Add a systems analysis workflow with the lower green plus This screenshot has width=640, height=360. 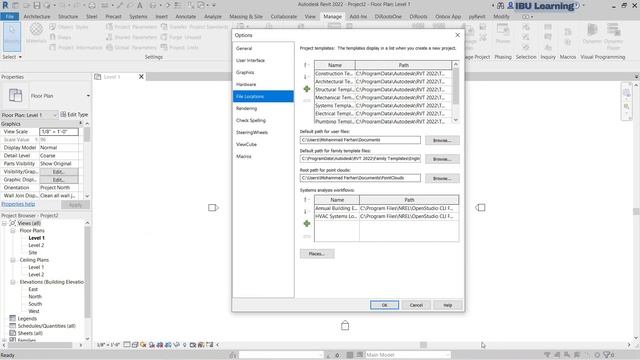pyautogui.click(x=307, y=224)
